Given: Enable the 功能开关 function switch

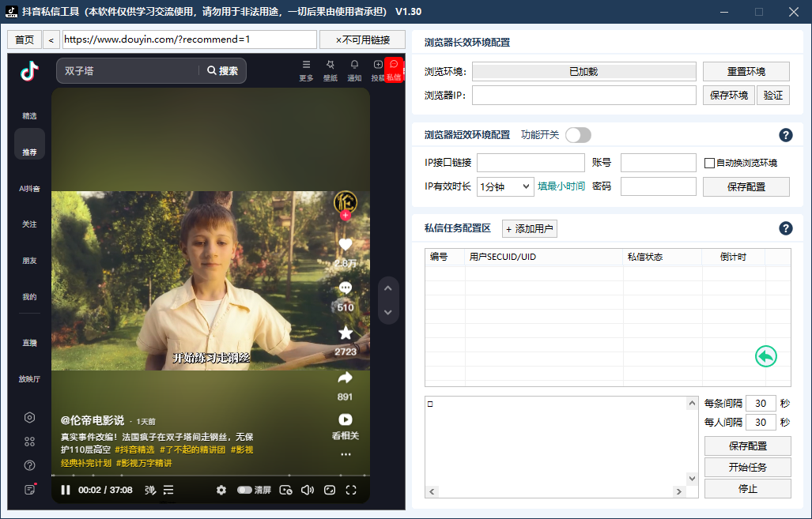Looking at the screenshot, I should point(578,135).
